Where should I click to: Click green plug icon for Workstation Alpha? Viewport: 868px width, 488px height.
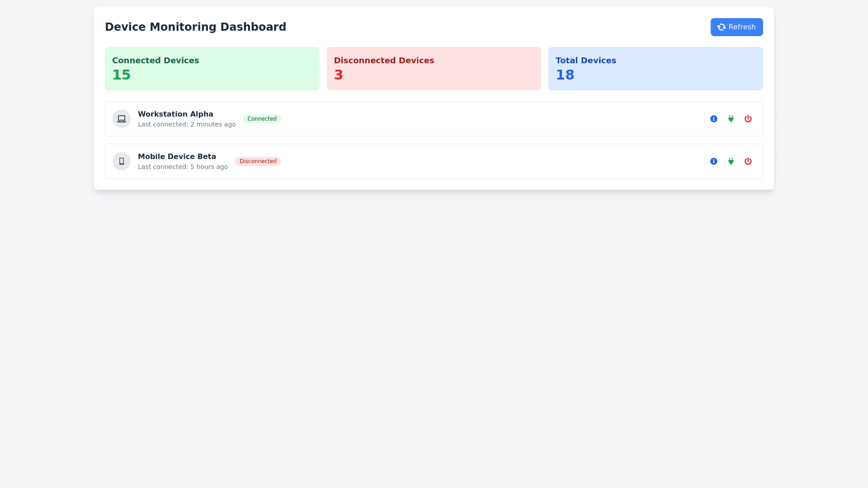(x=731, y=119)
